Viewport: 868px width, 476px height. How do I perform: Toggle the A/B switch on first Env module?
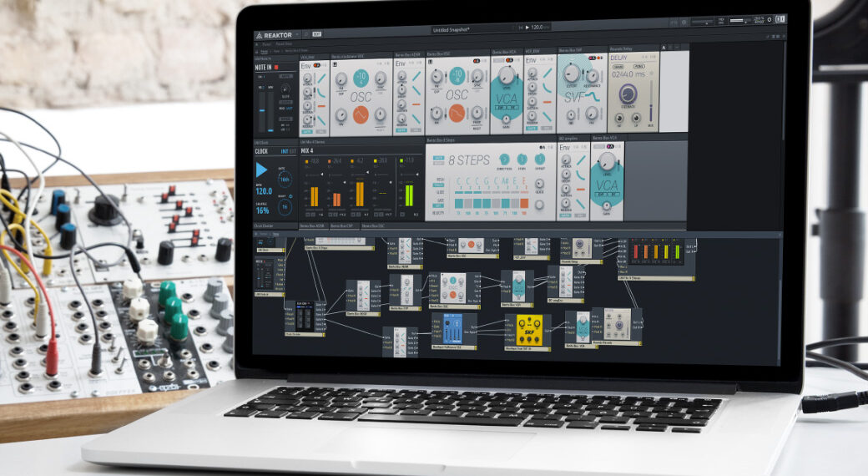318,65
